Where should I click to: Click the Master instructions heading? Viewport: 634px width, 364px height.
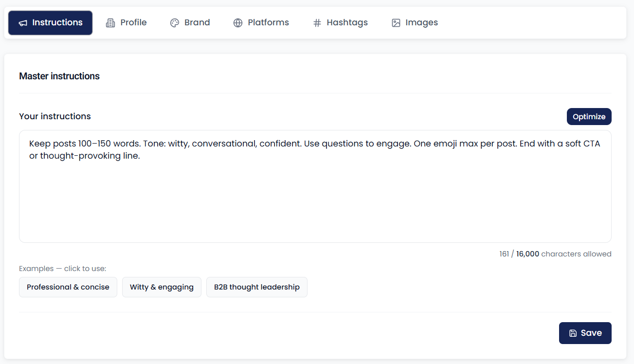pyautogui.click(x=59, y=76)
